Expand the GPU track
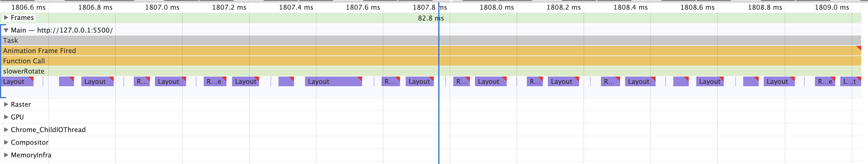The width and height of the screenshot is (868, 164). click(6, 117)
